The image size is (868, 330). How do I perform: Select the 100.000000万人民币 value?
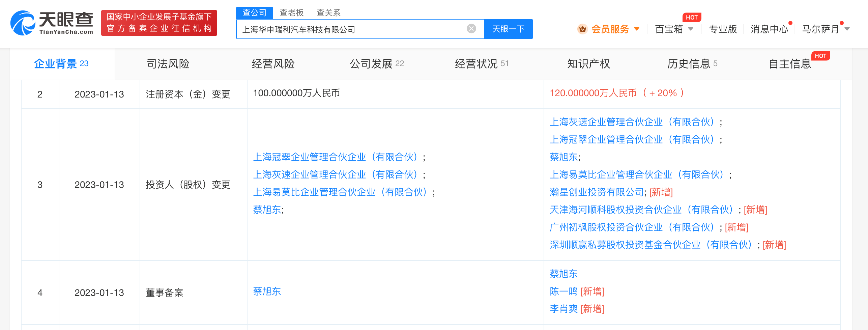[x=296, y=93]
